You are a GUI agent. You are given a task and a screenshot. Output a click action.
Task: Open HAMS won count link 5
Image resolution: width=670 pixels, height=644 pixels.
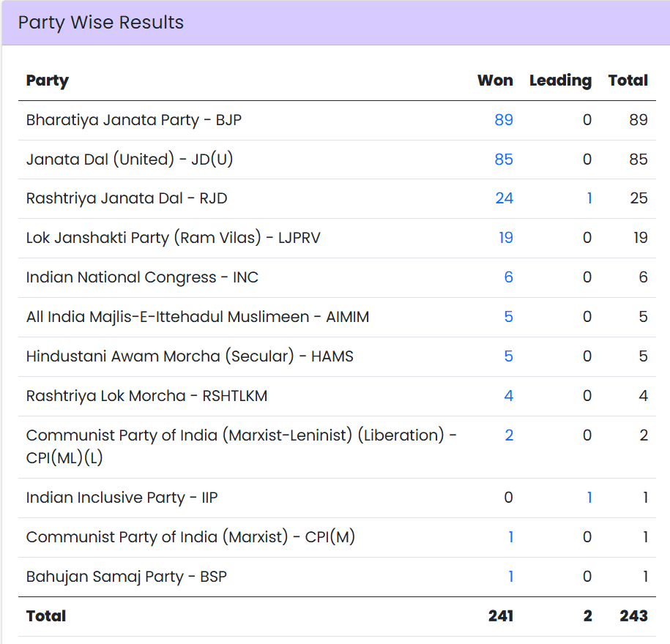click(x=508, y=356)
